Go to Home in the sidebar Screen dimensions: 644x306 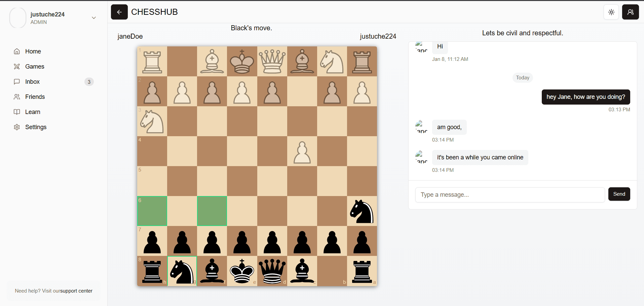[x=33, y=51]
